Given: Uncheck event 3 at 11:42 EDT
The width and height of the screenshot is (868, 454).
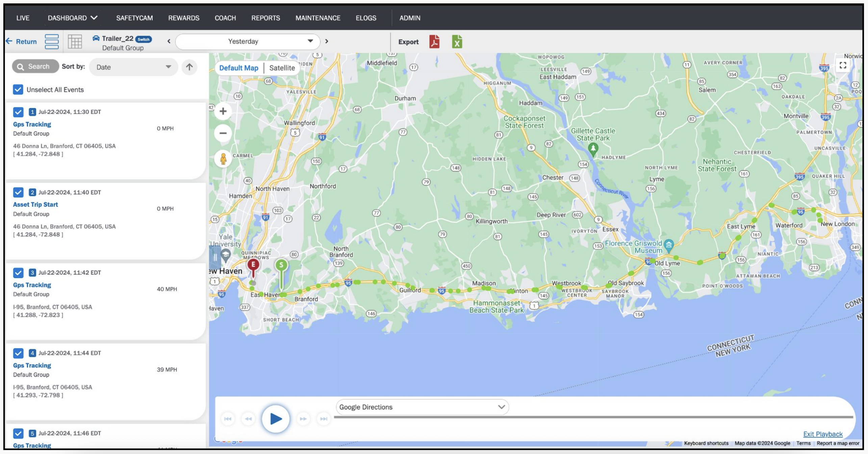Looking at the screenshot, I should [18, 273].
